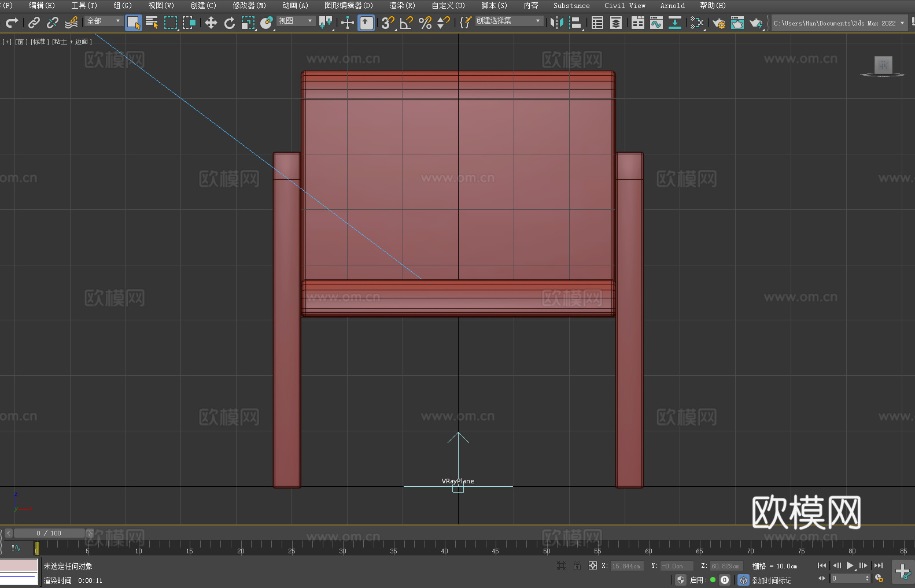The width and height of the screenshot is (915, 588).
Task: Toggle Spinner Snap
Action: [444, 23]
